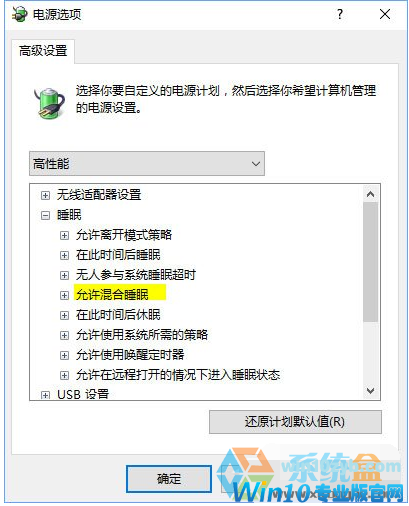Close the power options dialog
Viewport: 409px width, 506px height.
click(385, 14)
